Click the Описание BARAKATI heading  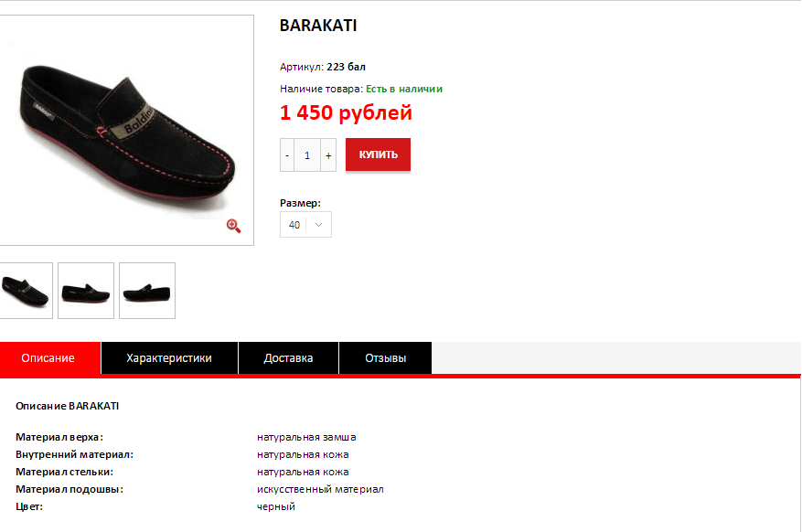(x=67, y=406)
